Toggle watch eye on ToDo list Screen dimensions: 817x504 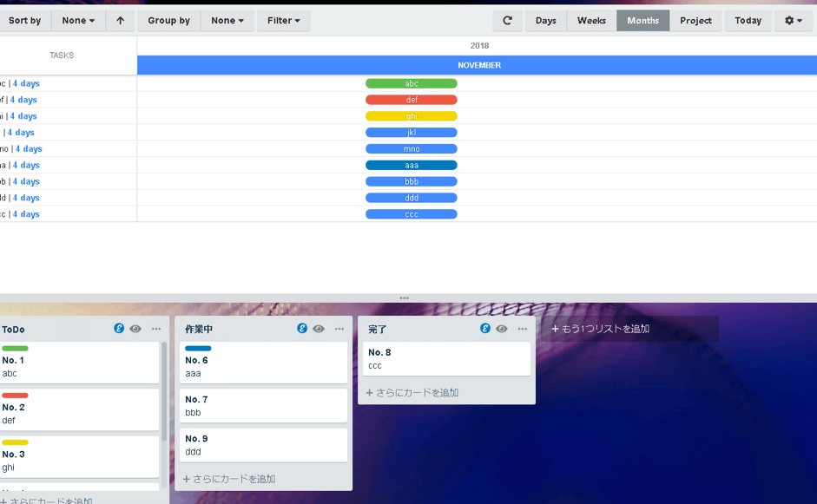(x=135, y=329)
